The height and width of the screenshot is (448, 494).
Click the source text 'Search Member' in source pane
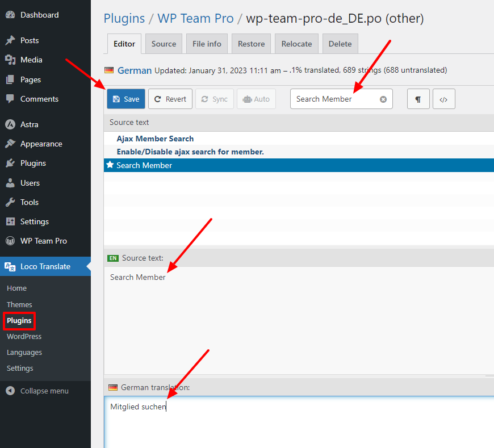137,277
